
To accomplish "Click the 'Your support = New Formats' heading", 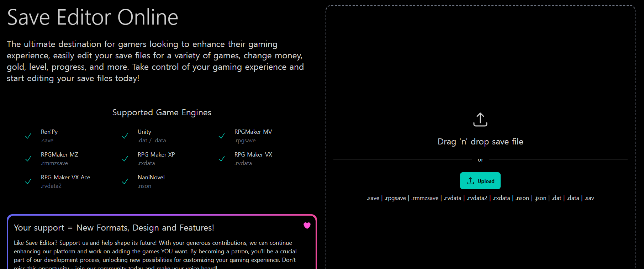I will (x=114, y=228).
